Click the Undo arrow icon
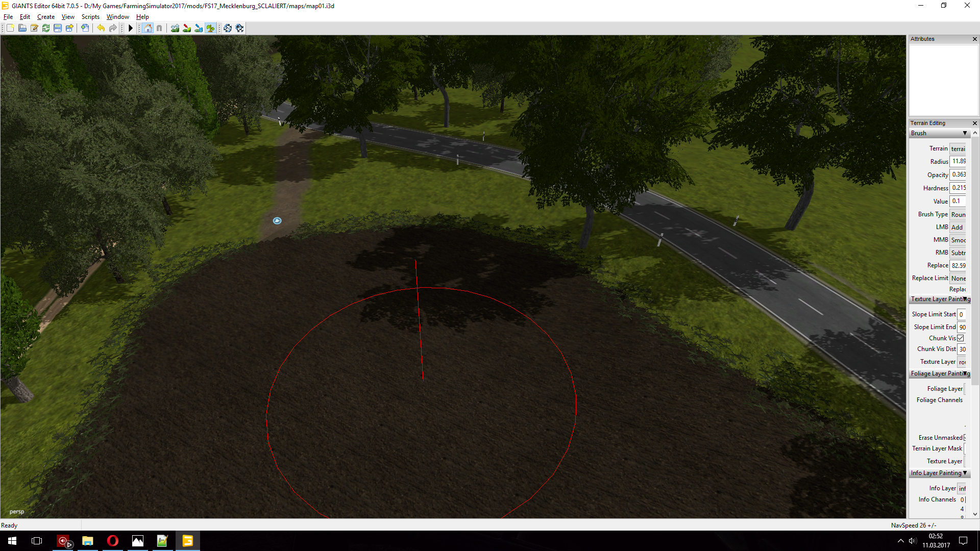 [101, 28]
